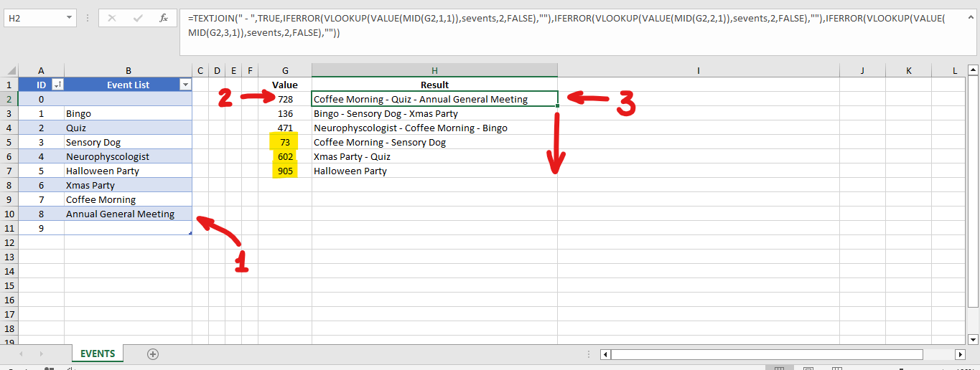The width and height of the screenshot is (980, 370).
Task: Select column H header
Action: click(434, 70)
